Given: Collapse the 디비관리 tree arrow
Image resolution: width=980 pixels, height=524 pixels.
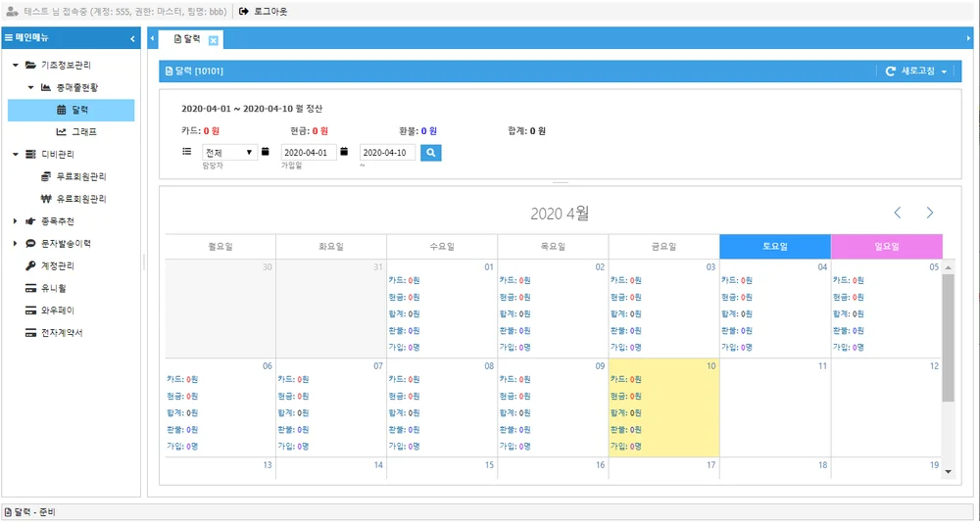Looking at the screenshot, I should click(x=16, y=155).
